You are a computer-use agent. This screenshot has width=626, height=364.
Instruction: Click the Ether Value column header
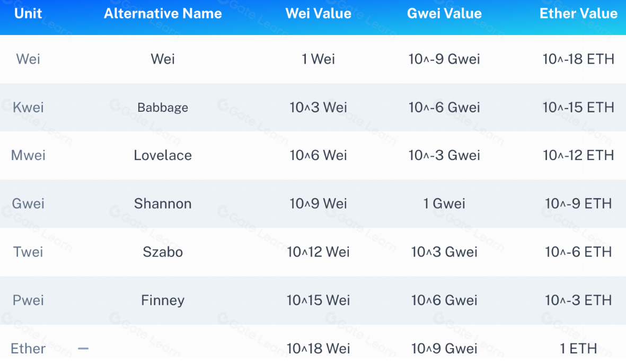(x=578, y=14)
